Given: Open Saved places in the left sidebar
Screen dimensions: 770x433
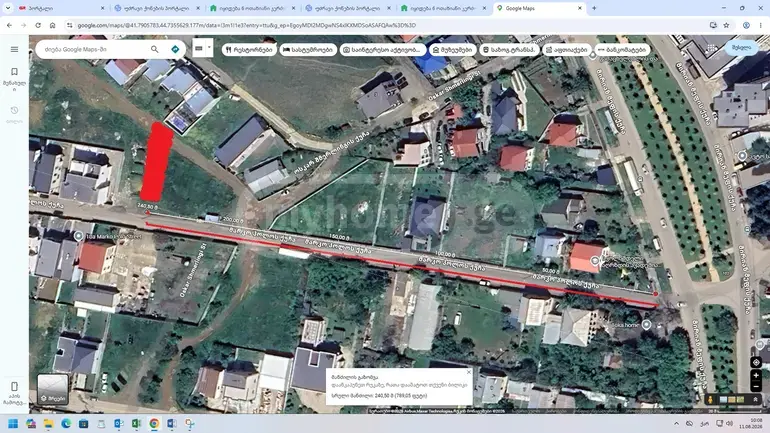Looking at the screenshot, I should click(x=14, y=79).
